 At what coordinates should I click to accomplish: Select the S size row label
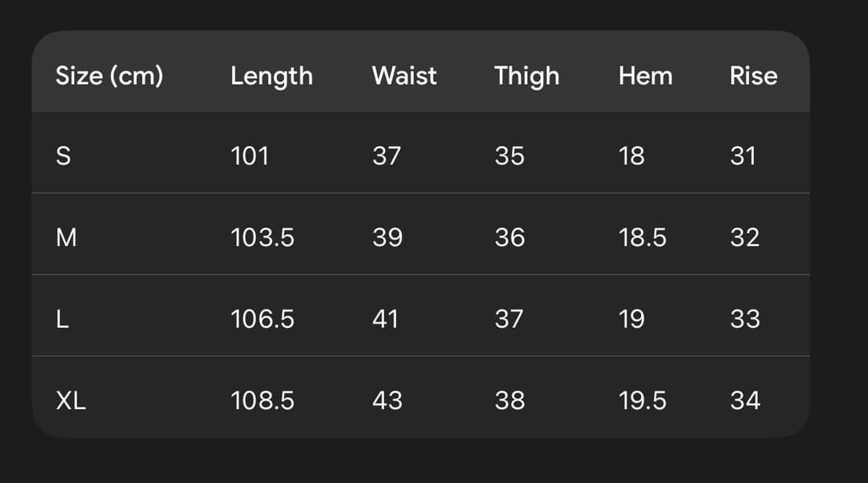click(x=63, y=156)
